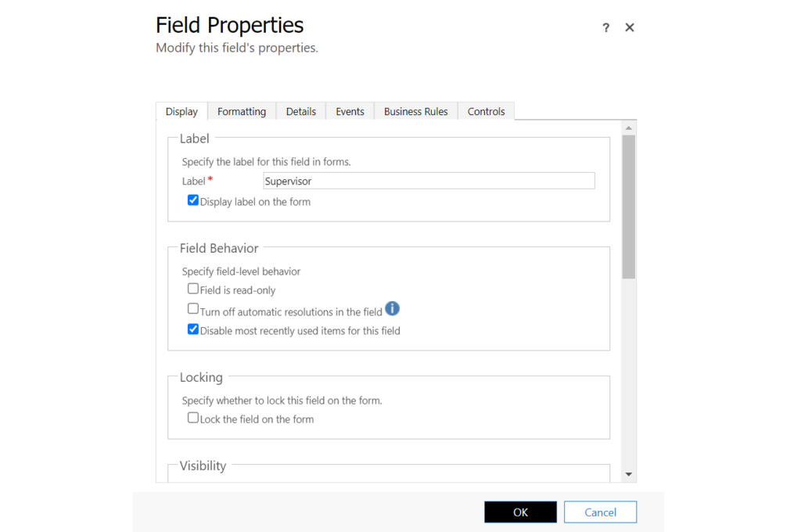The width and height of the screenshot is (801, 532).
Task: View the Business Rules tab
Action: (x=415, y=111)
